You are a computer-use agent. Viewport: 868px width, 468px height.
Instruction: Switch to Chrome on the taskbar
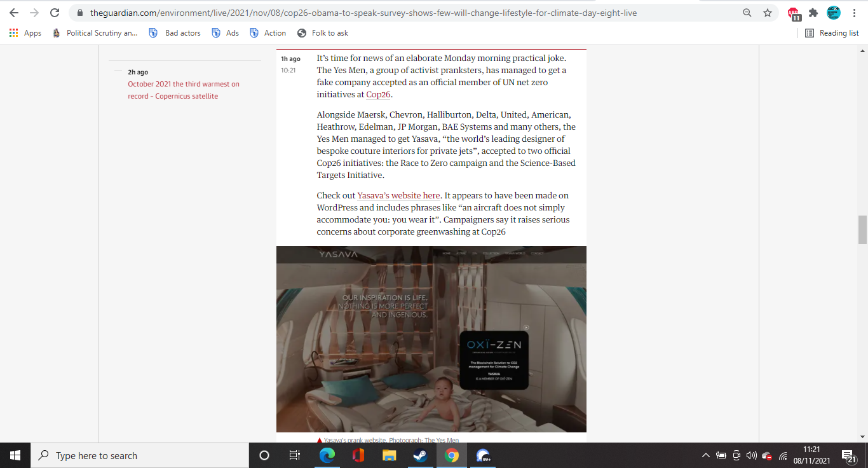click(x=452, y=455)
